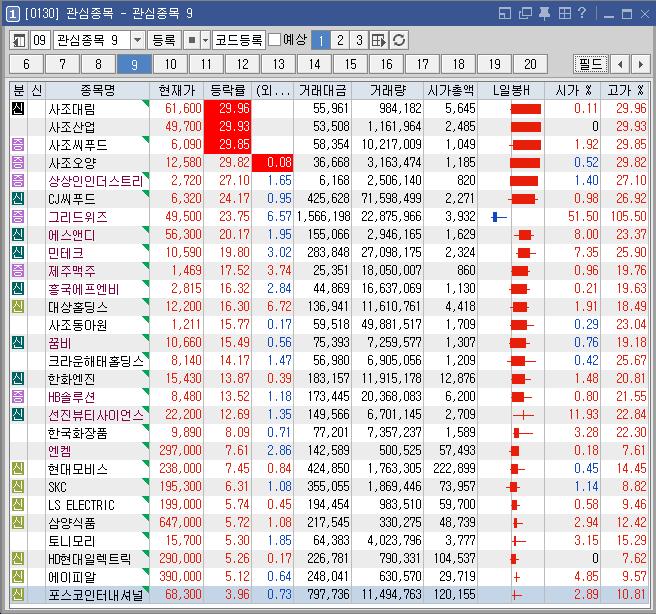656x614 pixels.
Task: Click the red 0.08 cell for 사조오양
Action: coord(272,163)
